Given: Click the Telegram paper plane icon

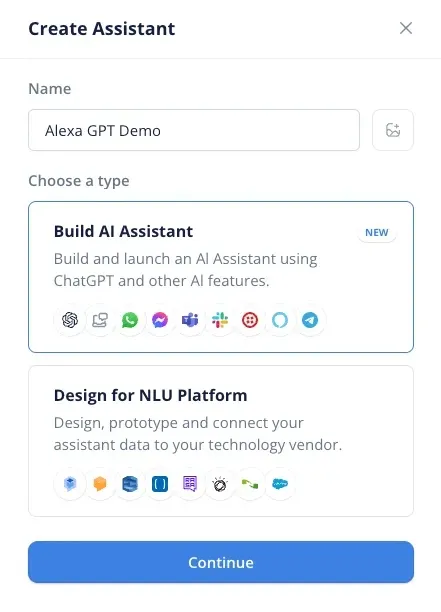Looking at the screenshot, I should point(310,320).
